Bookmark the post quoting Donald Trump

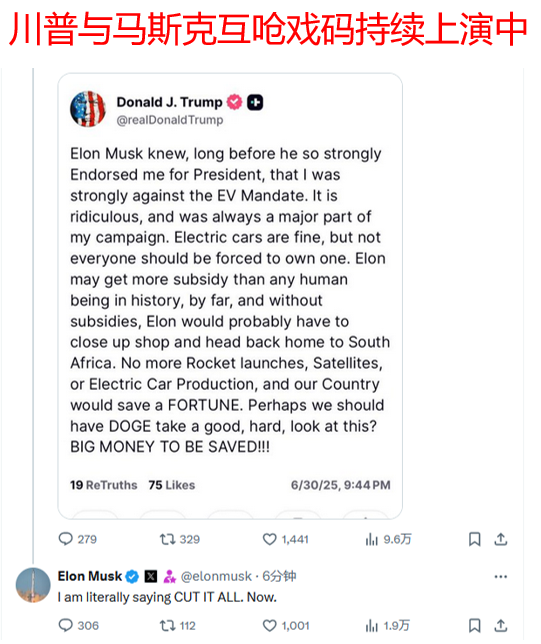tap(475, 539)
